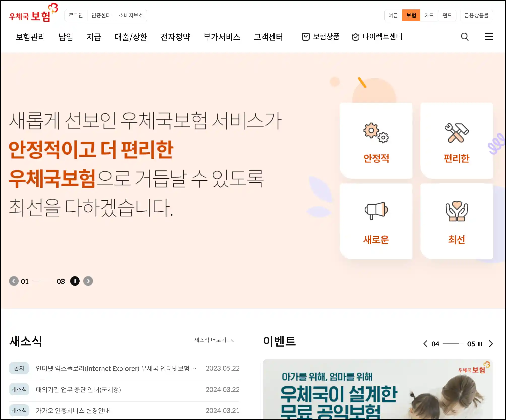Open the 인증센터 link

tap(101, 15)
